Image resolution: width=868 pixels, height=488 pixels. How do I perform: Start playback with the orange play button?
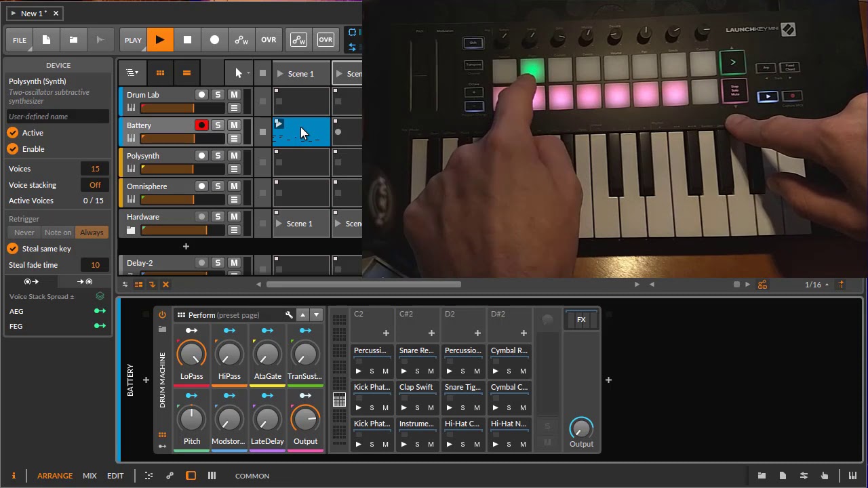tap(160, 40)
